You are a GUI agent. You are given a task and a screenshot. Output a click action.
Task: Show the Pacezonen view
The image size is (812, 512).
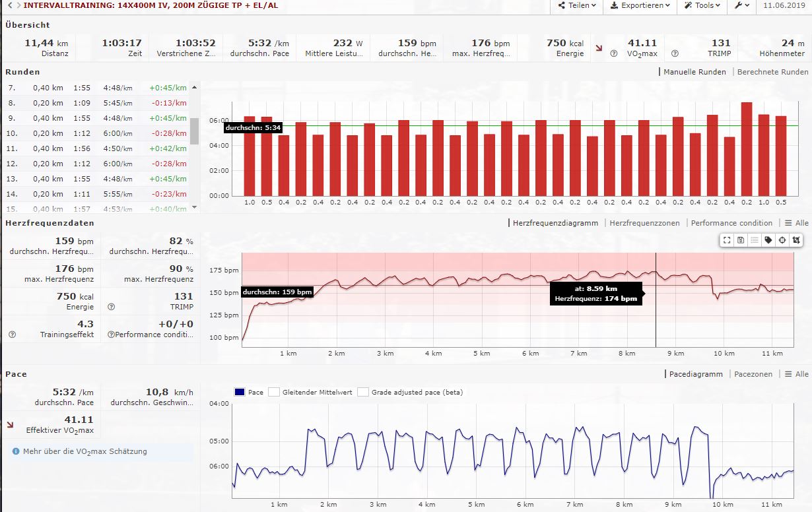coord(753,374)
